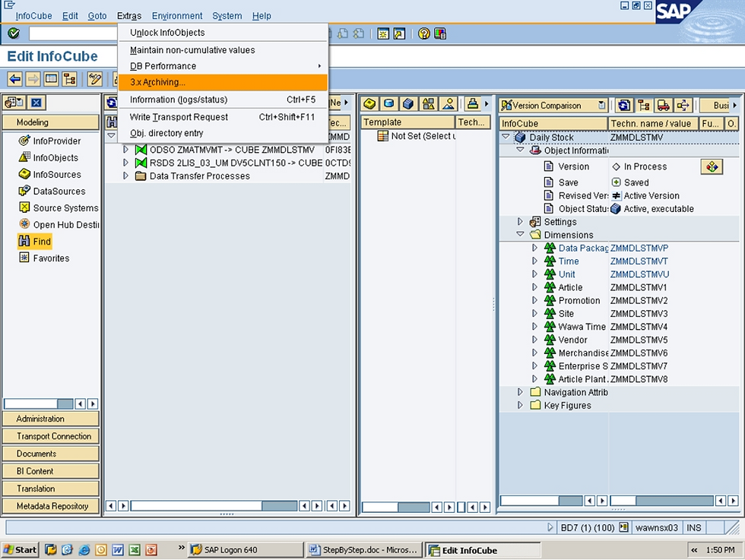This screenshot has width=745, height=560.
Task: Expand the Data Transfer Processes folder
Action: click(125, 176)
